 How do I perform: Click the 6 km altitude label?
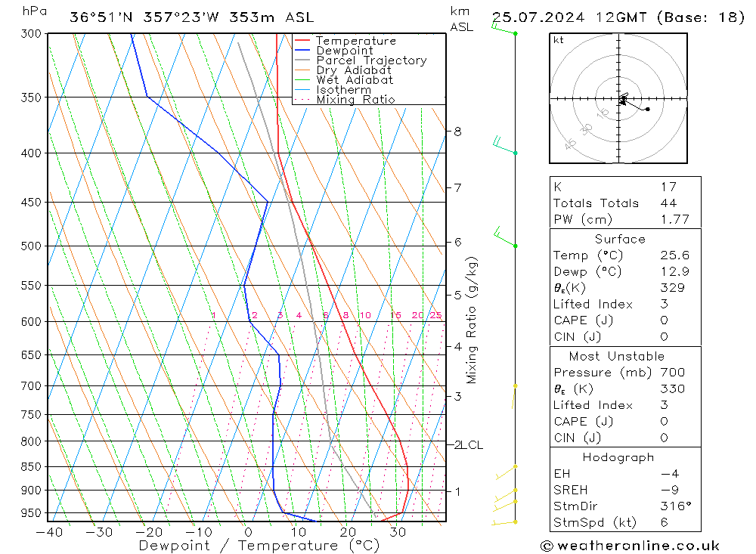(457, 242)
